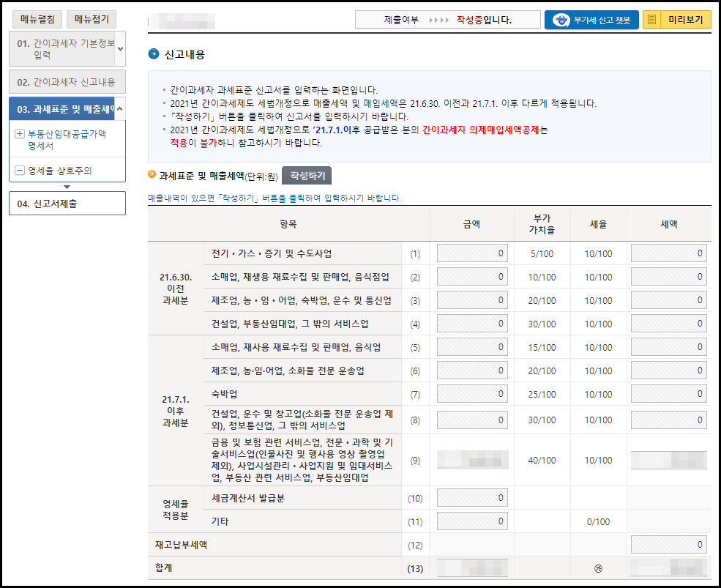721x588 pixels.
Task: Select amount field for row (10) 세금계산서 발급분
Action: point(472,498)
